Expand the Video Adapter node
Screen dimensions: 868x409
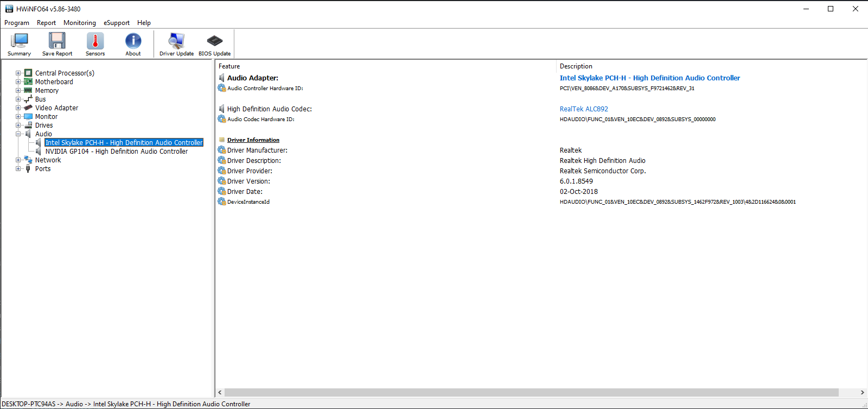coord(18,108)
